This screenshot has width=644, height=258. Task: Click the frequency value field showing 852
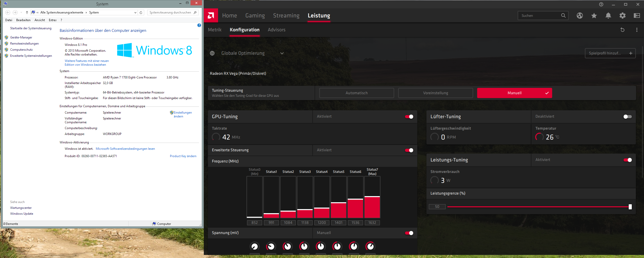(254, 223)
